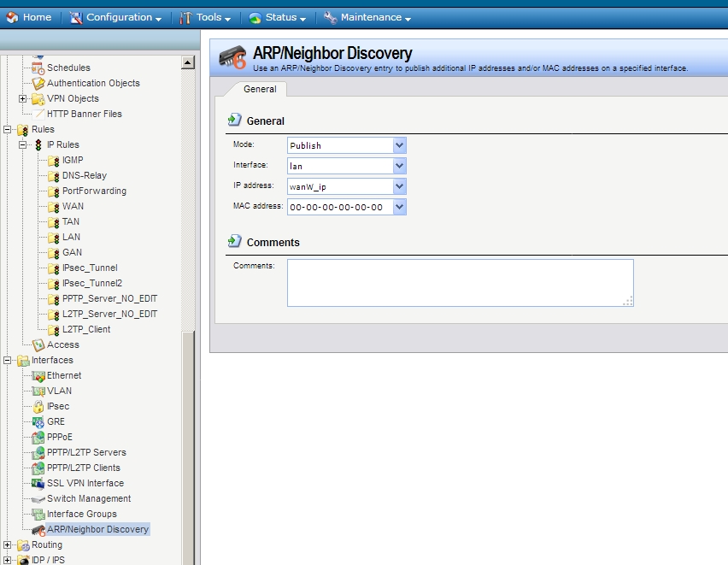Select PortForwarding rule in tree

(x=94, y=191)
